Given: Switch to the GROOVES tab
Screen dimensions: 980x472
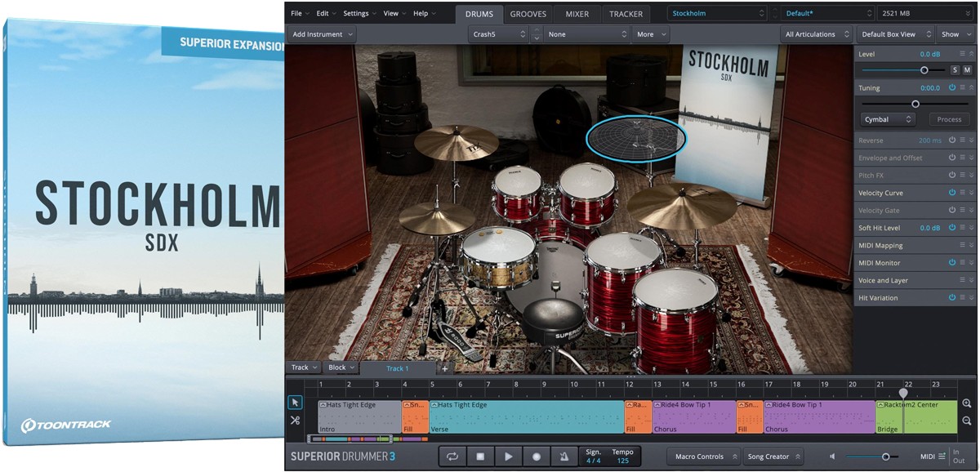Looking at the screenshot, I should [x=528, y=14].
